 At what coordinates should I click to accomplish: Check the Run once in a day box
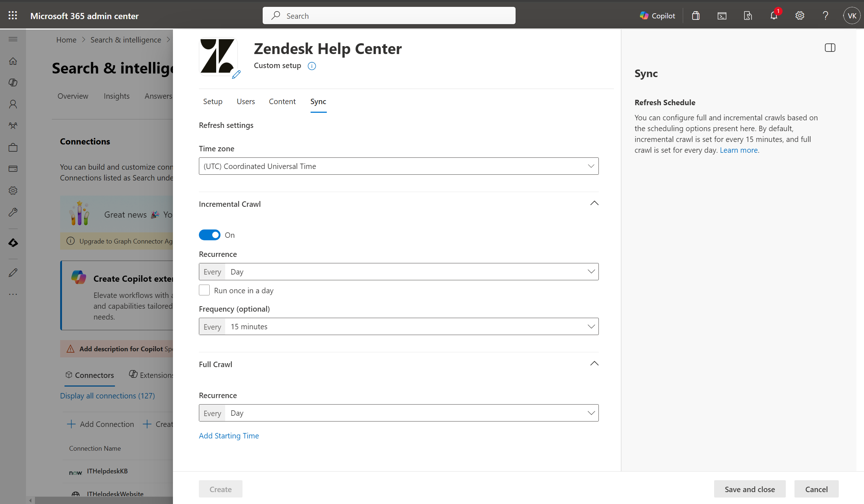(204, 290)
